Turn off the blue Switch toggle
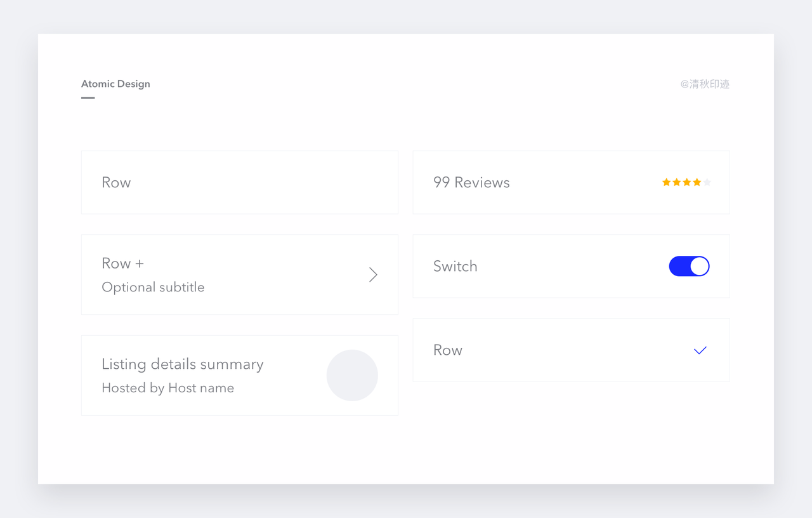The width and height of the screenshot is (812, 518). click(689, 266)
